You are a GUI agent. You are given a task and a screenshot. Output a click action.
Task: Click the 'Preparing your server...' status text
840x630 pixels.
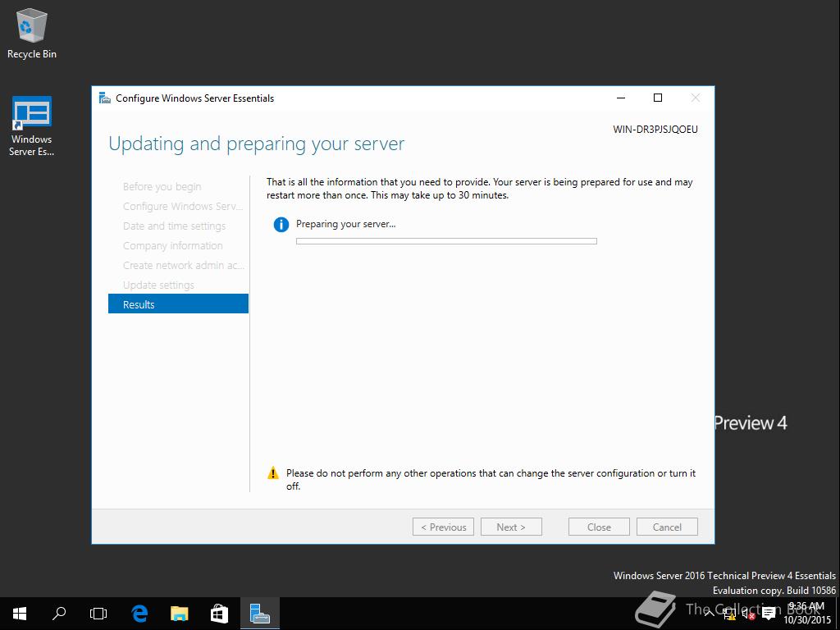(345, 225)
